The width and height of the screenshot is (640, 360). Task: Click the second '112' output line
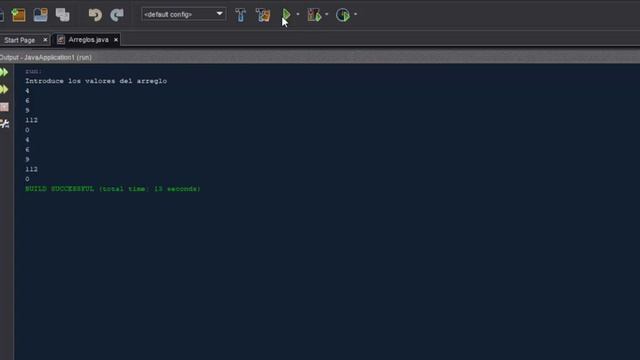point(31,169)
